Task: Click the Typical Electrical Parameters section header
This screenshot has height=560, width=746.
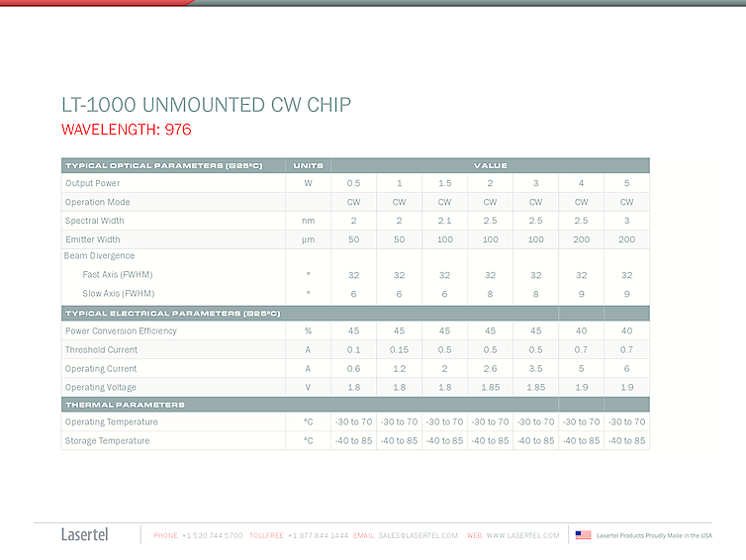Action: click(172, 313)
